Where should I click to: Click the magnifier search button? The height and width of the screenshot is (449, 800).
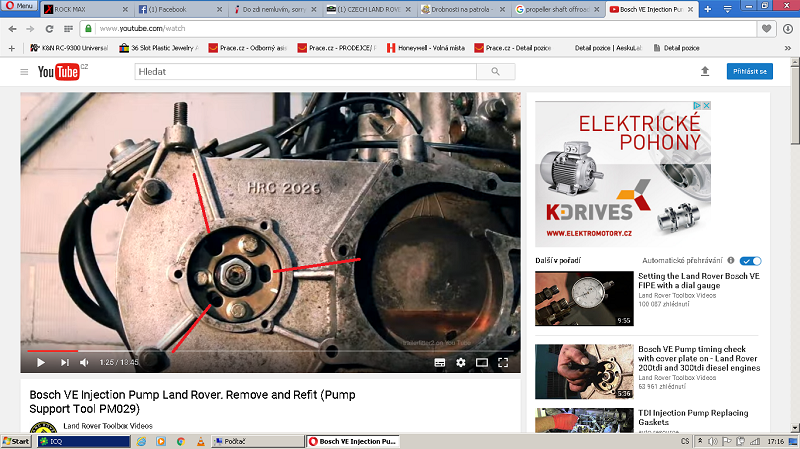coord(495,72)
